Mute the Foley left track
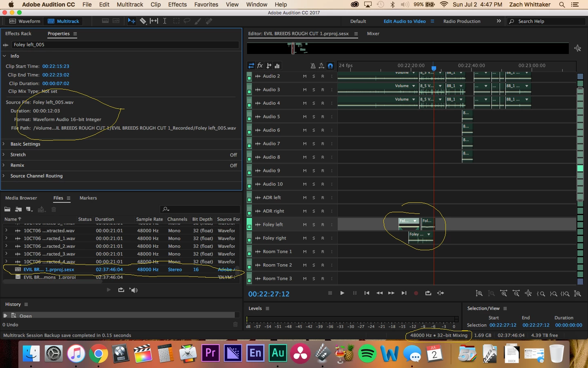The image size is (588, 368). pos(305,224)
